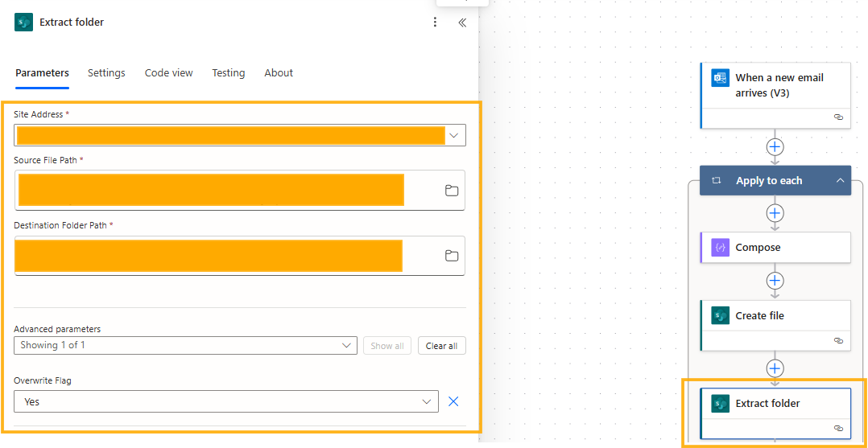Viewport: 868px width, 448px height.
Task: Switch to the Code view tab
Action: [169, 73]
